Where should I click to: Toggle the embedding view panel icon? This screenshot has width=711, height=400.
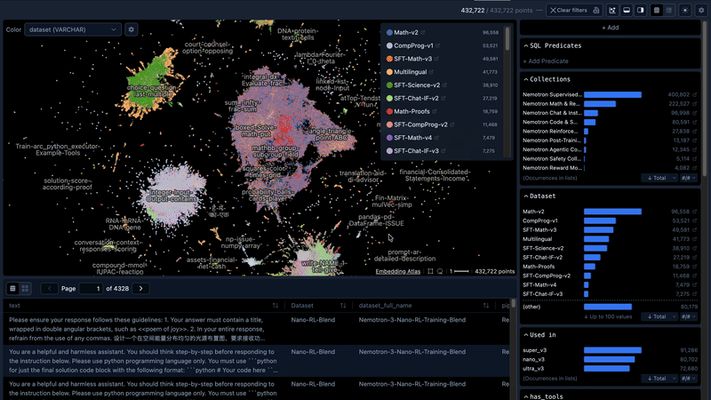click(x=612, y=10)
